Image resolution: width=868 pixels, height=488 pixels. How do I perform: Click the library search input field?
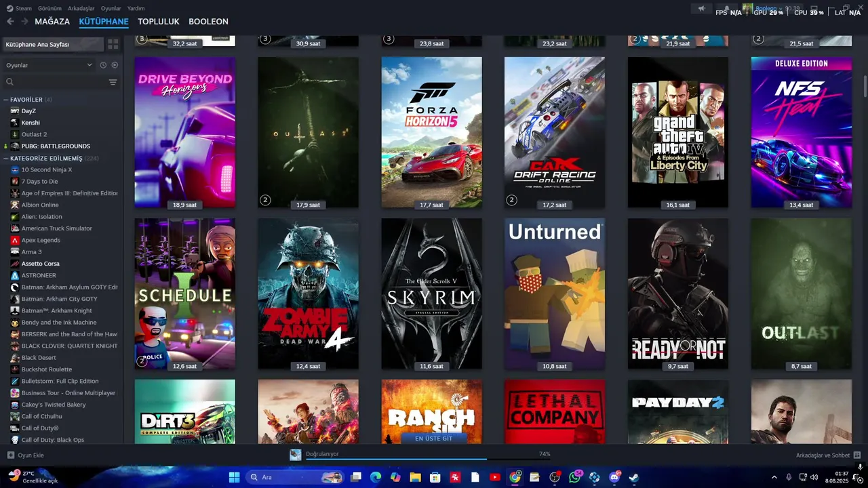[60, 82]
